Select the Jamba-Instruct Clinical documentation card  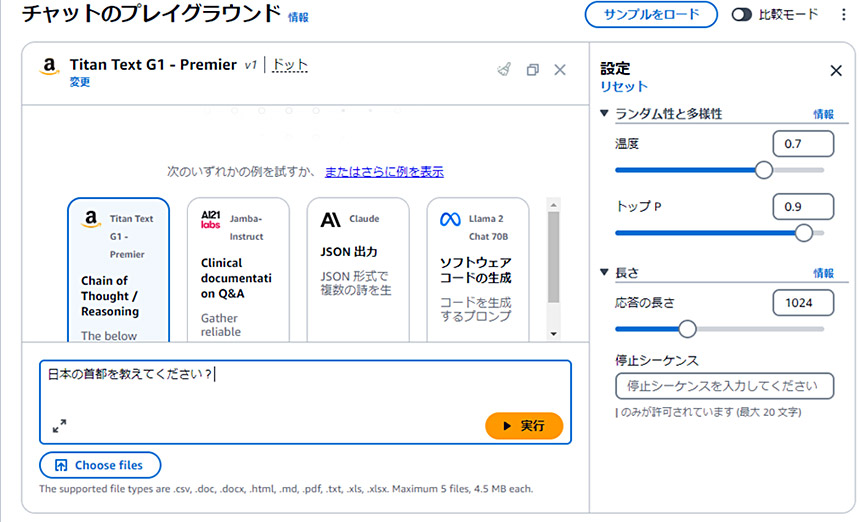238,270
